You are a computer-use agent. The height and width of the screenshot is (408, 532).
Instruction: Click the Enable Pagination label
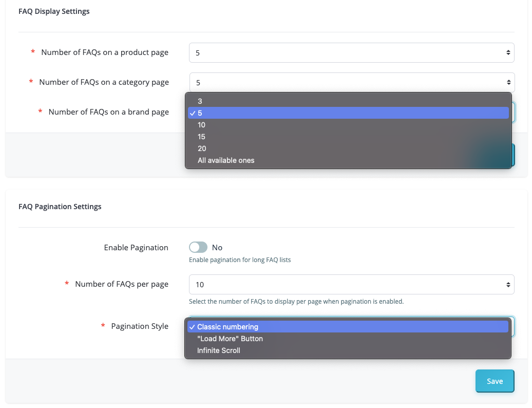[x=136, y=248]
